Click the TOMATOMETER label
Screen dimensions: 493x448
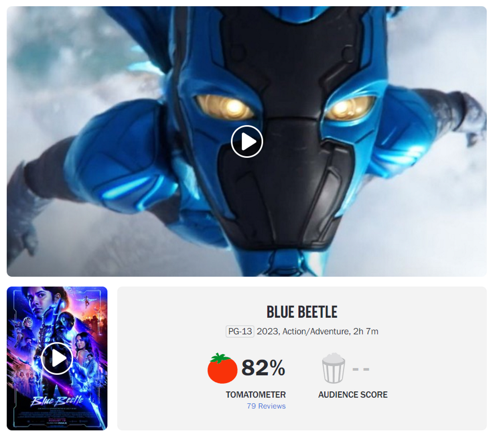pos(256,395)
